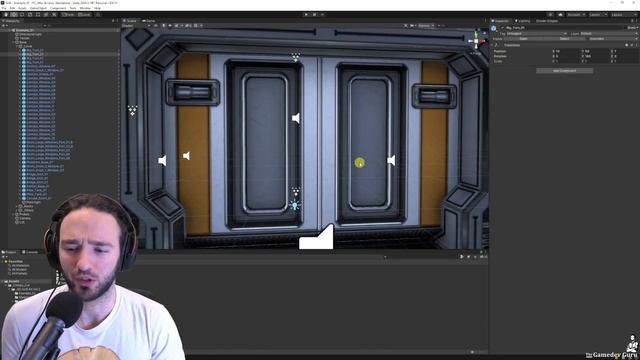
Task: Toggle the object's active checkbox in Inspector
Action: tap(502, 28)
